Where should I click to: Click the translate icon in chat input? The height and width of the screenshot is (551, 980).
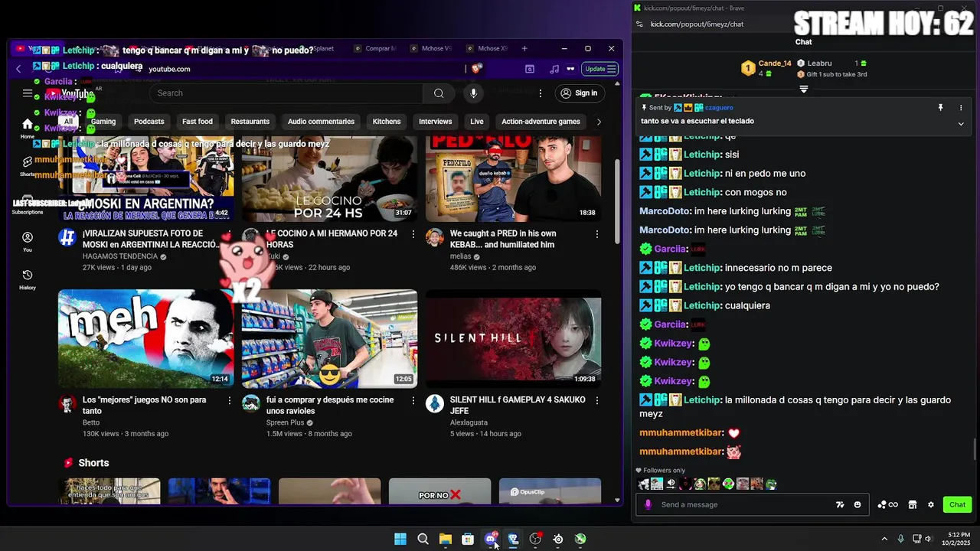(x=840, y=505)
